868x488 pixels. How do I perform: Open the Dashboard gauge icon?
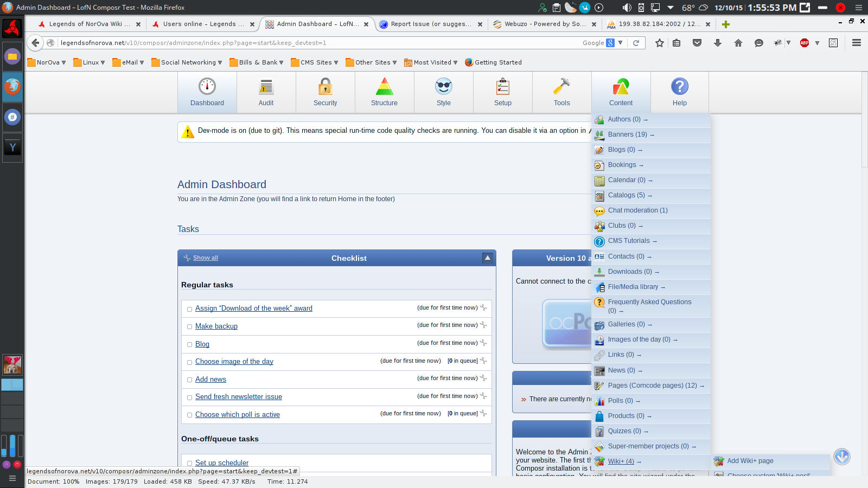tap(207, 87)
